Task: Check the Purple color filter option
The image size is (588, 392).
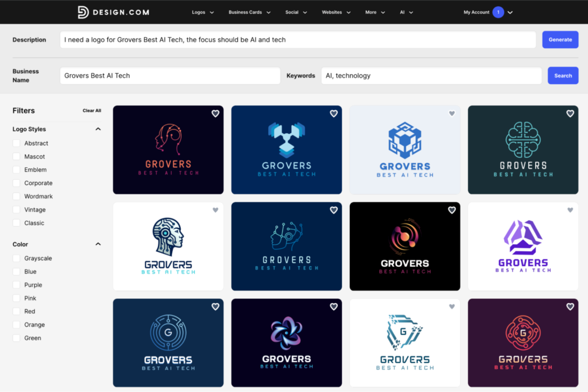Action: 16,285
